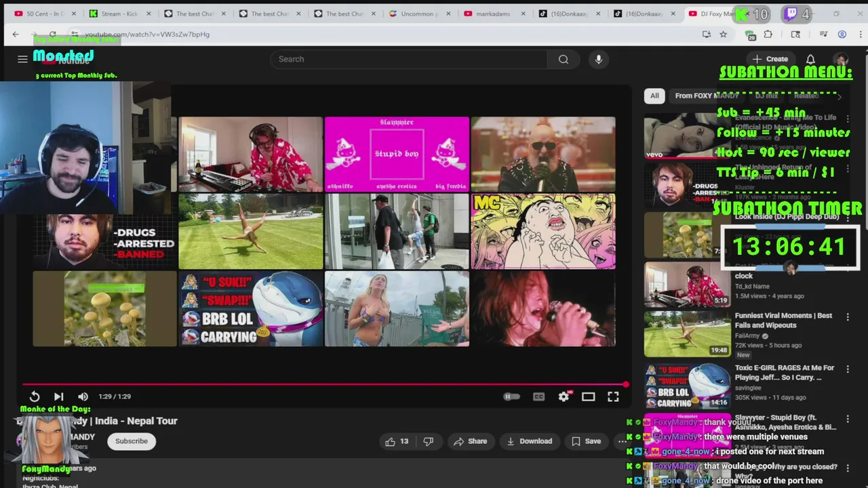Click the red video progress bar
Image resolution: width=868 pixels, height=488 pixels.
pos(324,384)
